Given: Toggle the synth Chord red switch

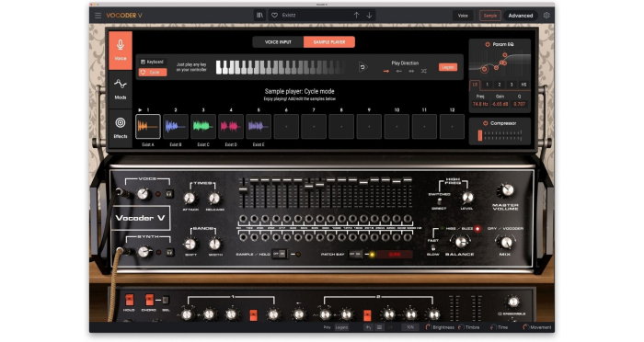Looking at the screenshot, I should (x=149, y=300).
